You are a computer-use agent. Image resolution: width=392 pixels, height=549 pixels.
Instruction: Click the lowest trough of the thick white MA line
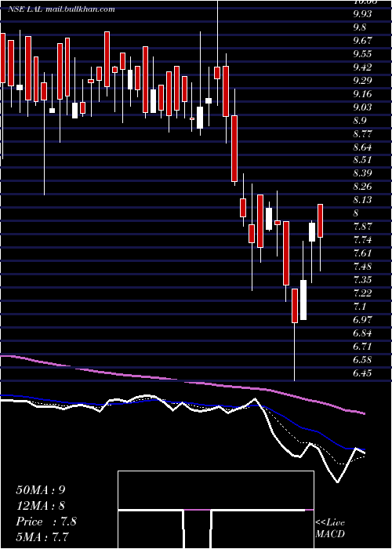click(338, 482)
